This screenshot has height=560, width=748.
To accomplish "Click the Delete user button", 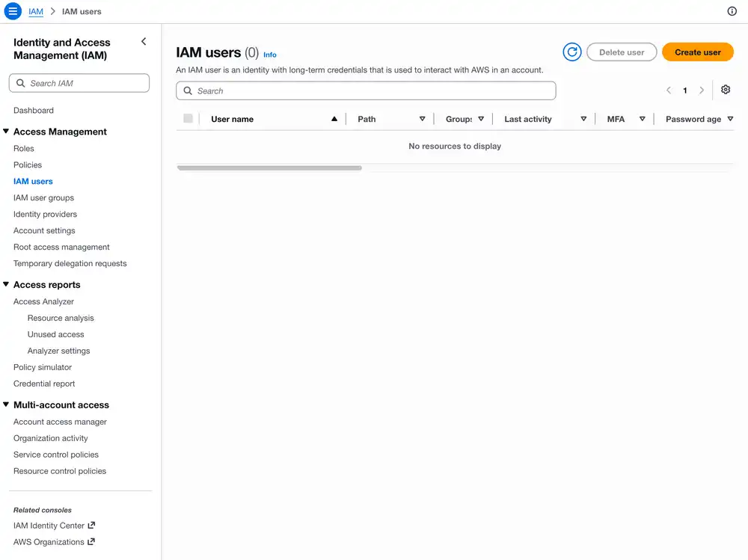I will (x=622, y=52).
